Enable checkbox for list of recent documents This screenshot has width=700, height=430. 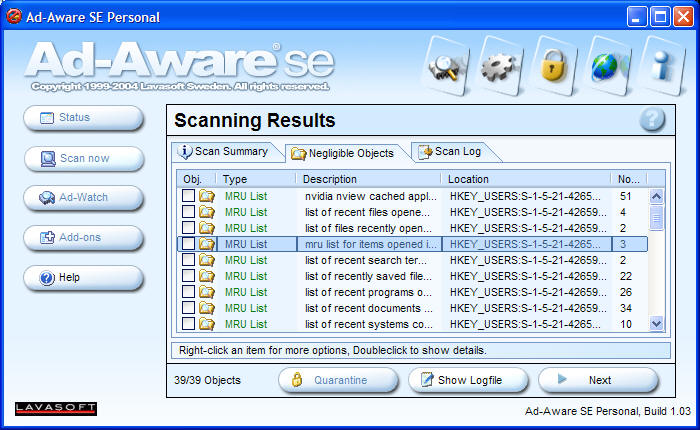coord(188,308)
